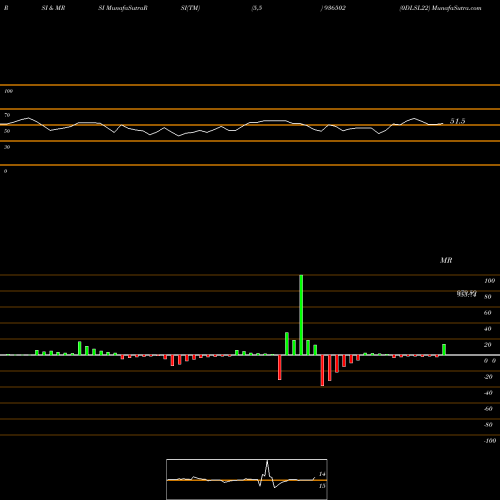The width and height of the screenshot is (500, 500).
Task: Click the tallest green MR histogram bar
Action: click(301, 315)
